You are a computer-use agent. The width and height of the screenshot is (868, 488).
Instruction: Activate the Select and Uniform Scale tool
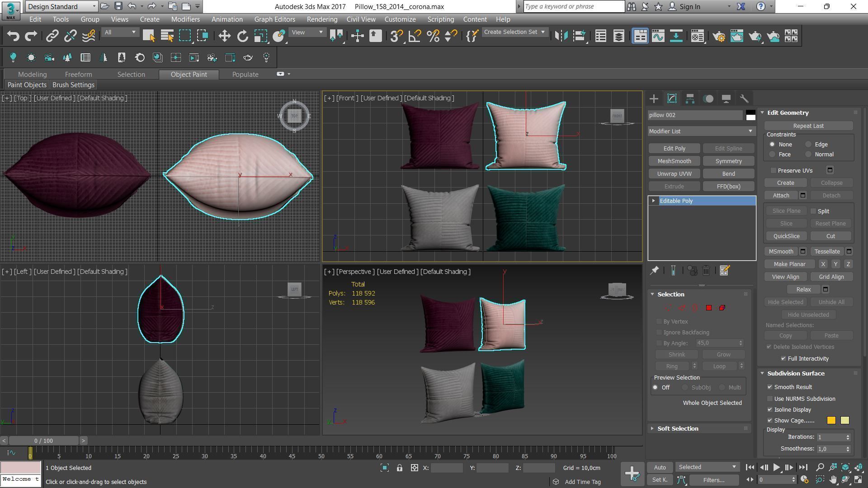[260, 36]
